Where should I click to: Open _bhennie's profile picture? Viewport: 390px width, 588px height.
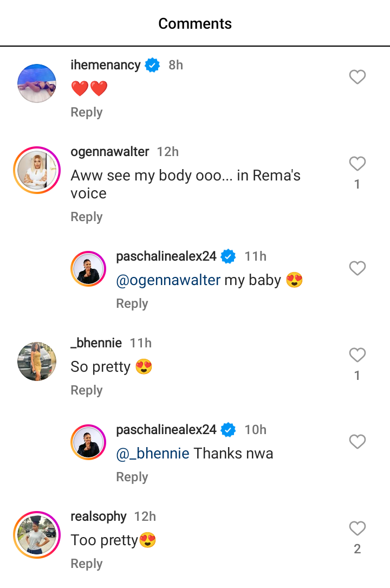click(x=37, y=361)
